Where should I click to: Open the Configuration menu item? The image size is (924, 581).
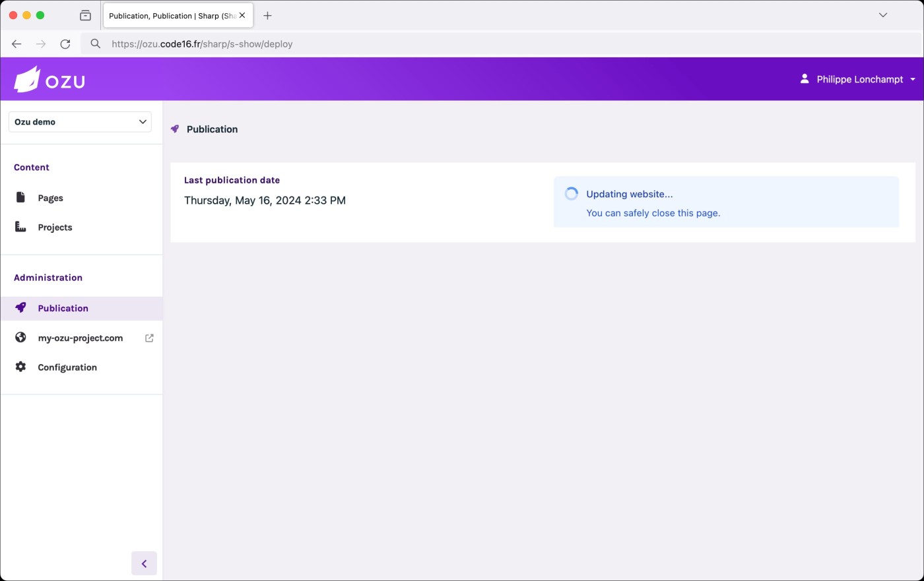click(x=67, y=367)
